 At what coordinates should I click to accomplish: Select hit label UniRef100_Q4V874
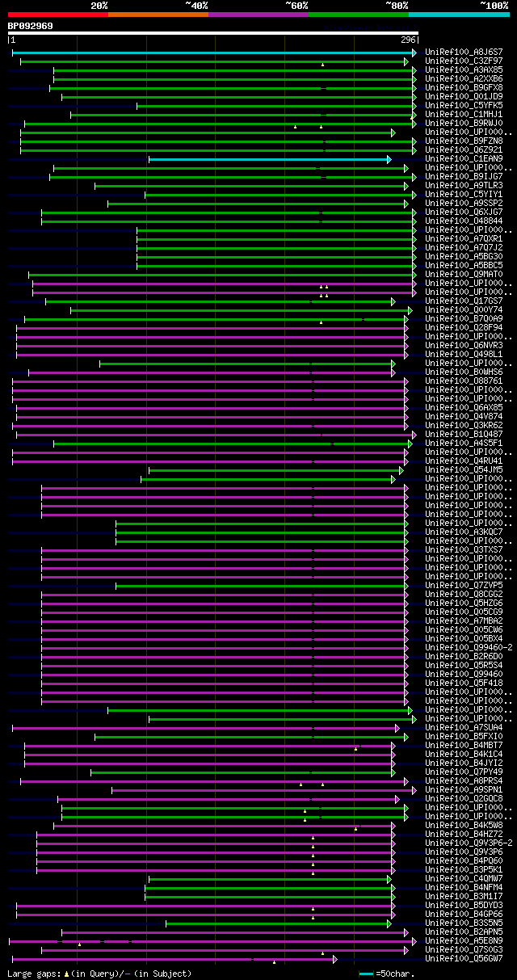[x=464, y=416]
